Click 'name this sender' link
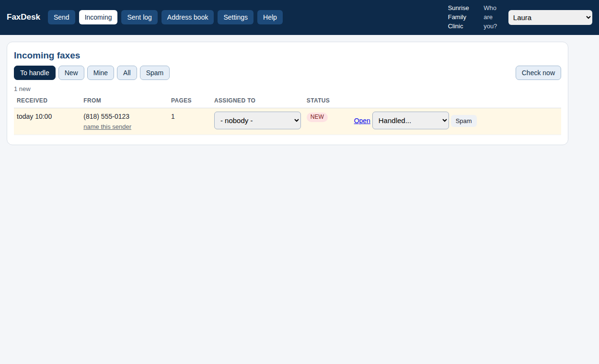The image size is (599, 364). tap(107, 127)
